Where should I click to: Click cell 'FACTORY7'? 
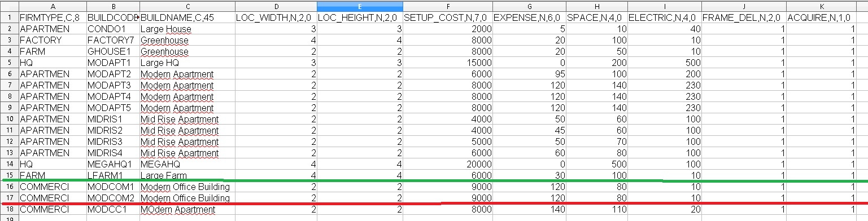pyautogui.click(x=112, y=40)
